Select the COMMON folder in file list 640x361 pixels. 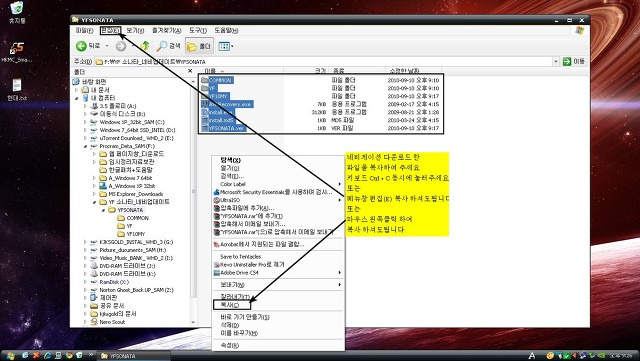click(217, 80)
